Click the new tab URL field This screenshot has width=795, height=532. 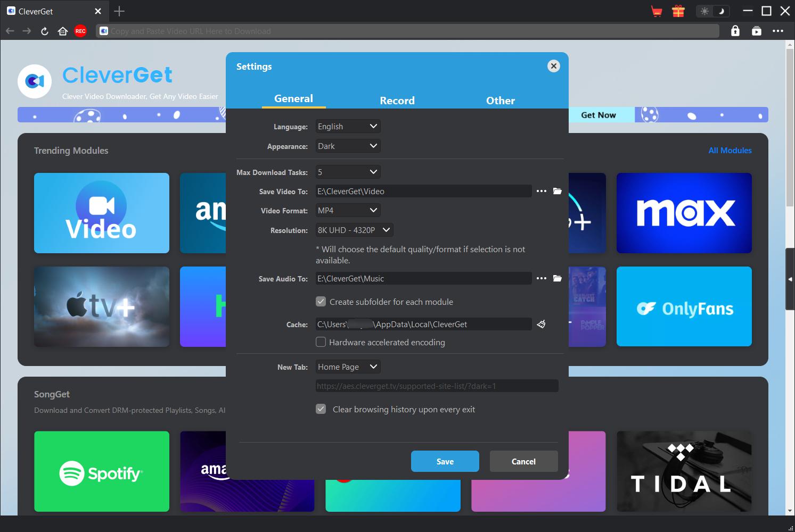coord(437,386)
